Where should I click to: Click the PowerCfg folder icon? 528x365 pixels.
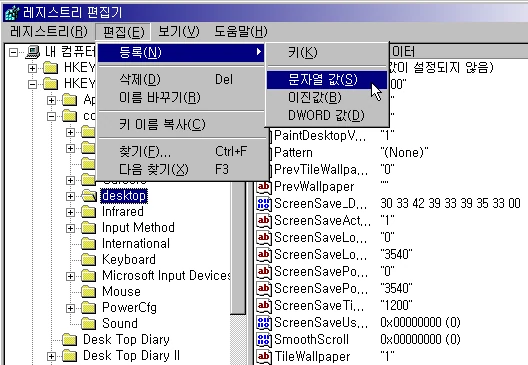(x=89, y=308)
